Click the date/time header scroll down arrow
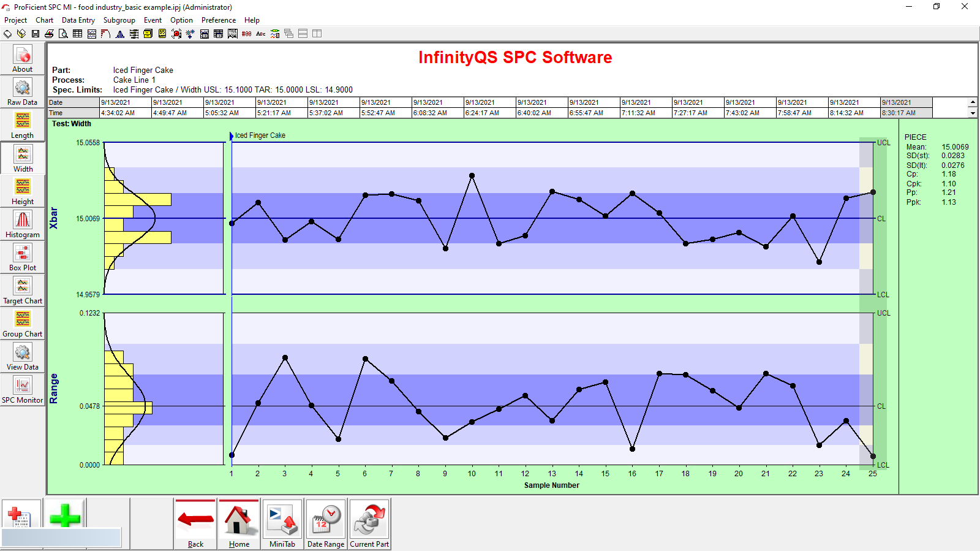Image resolution: width=980 pixels, height=551 pixels. coord(973,113)
